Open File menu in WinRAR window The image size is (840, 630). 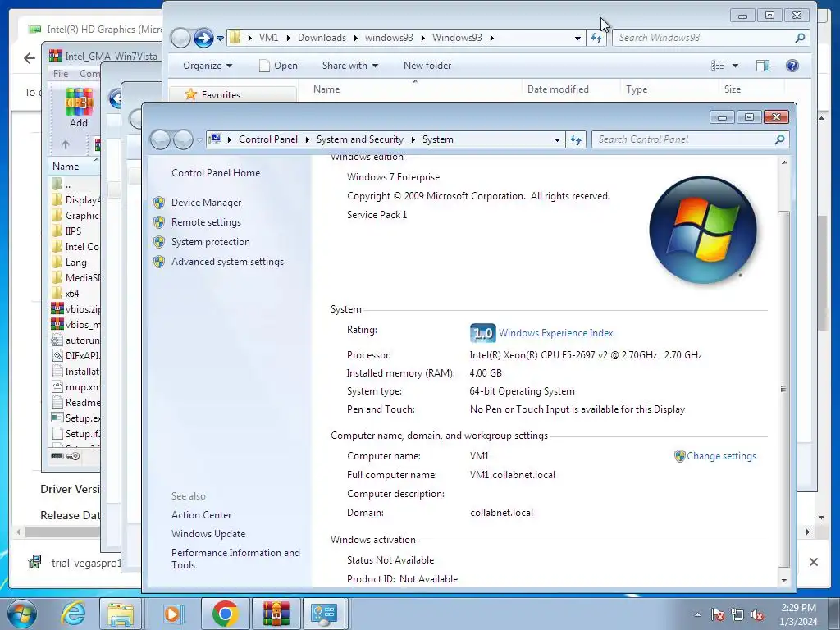[61, 73]
